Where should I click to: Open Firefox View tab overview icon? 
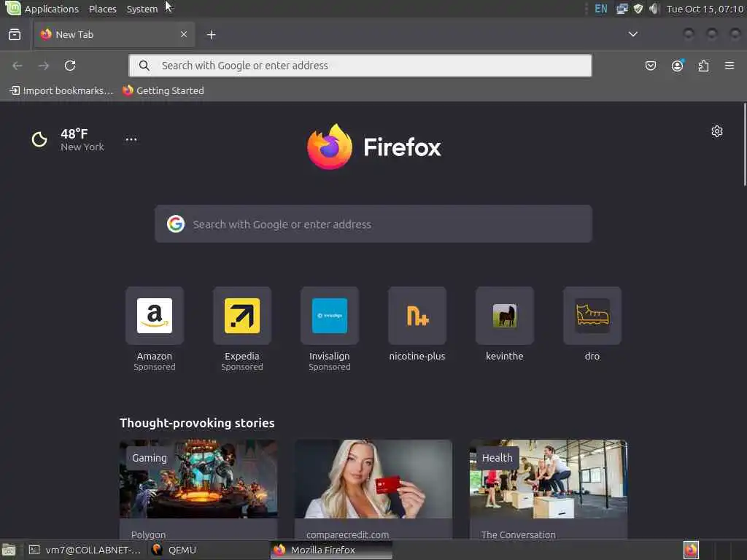point(15,34)
